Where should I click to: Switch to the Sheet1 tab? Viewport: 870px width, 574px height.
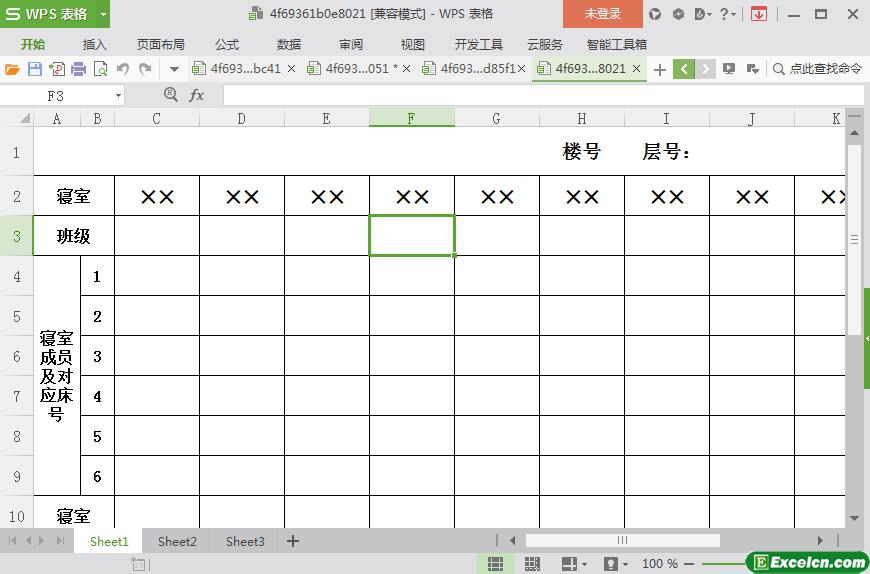click(109, 541)
